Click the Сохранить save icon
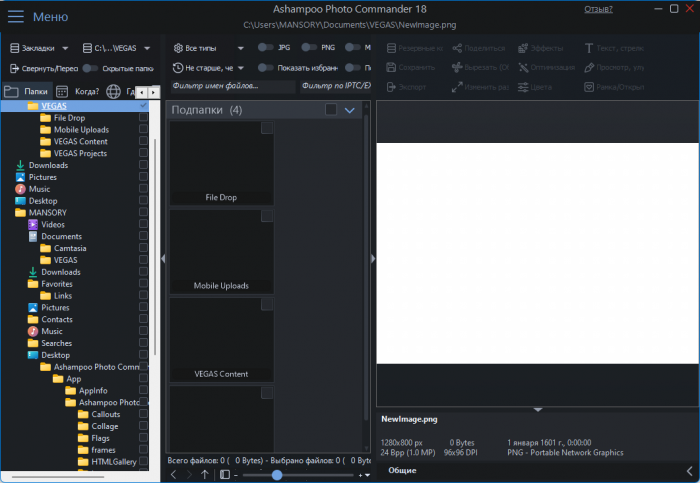The image size is (700, 483). [391, 67]
